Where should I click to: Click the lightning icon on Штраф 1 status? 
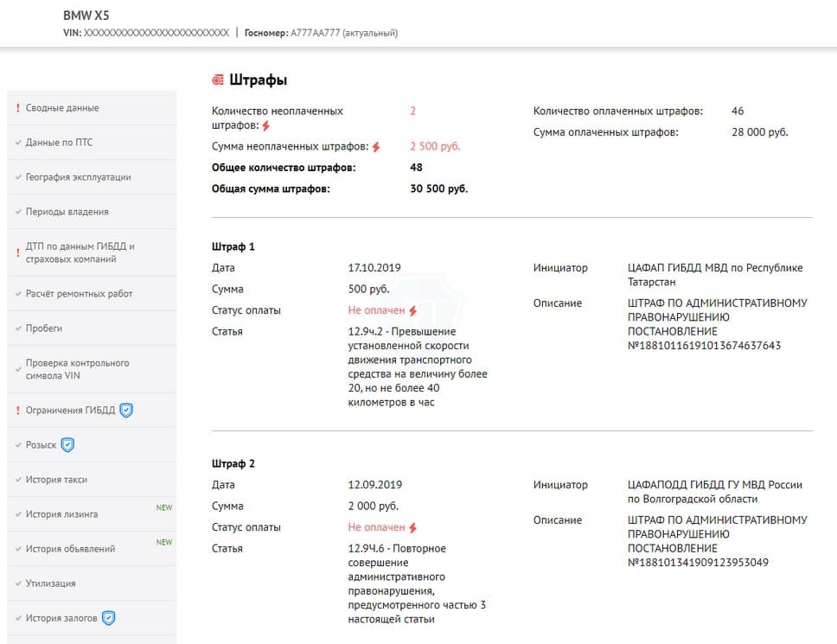pos(412,310)
